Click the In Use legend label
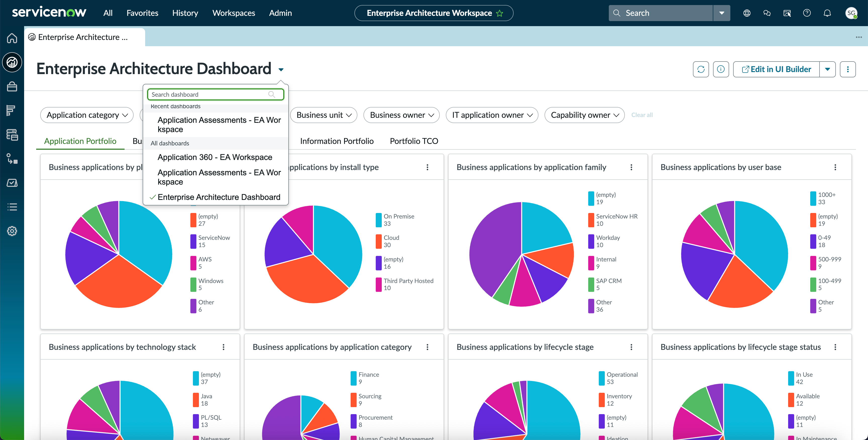The image size is (868, 440). click(804, 375)
